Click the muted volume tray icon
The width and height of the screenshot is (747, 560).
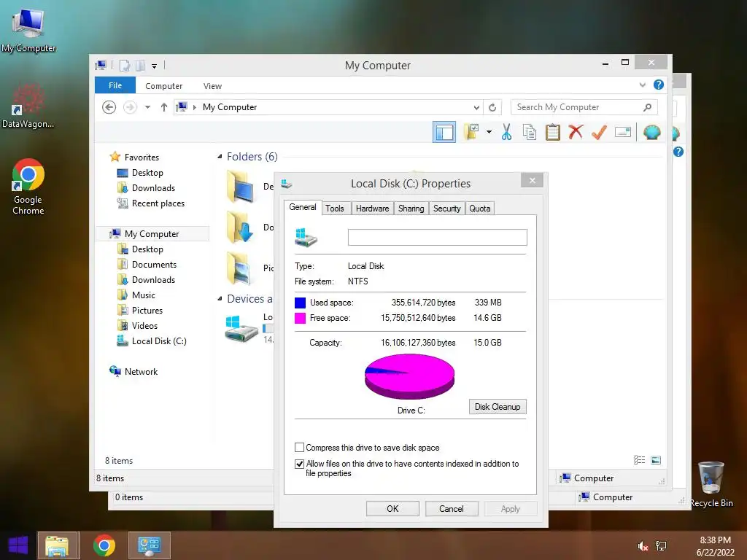click(643, 545)
